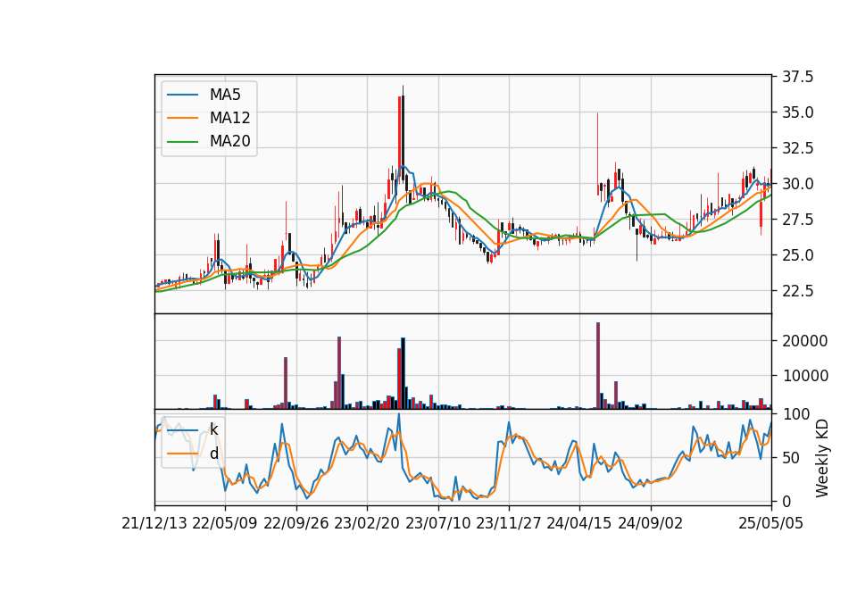Click the MA12 legend label

pos(229,118)
